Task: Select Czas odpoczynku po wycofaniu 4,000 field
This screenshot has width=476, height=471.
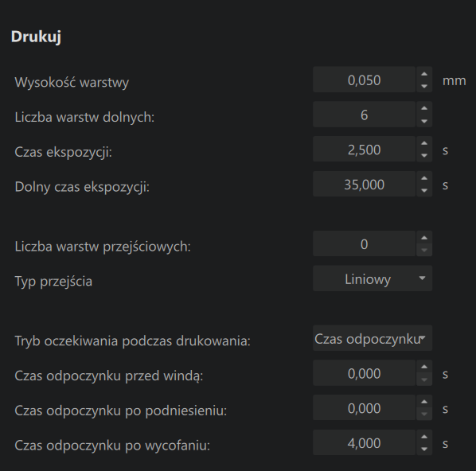Action: tap(364, 443)
